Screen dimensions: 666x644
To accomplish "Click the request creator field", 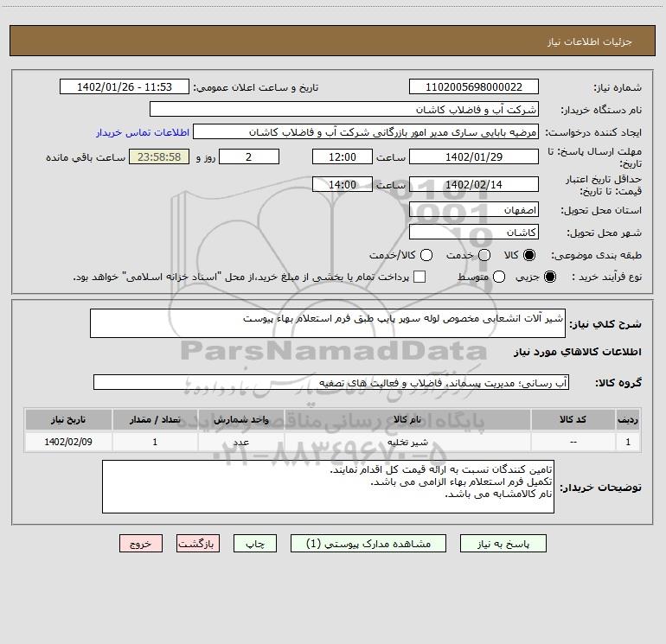I will [366, 132].
